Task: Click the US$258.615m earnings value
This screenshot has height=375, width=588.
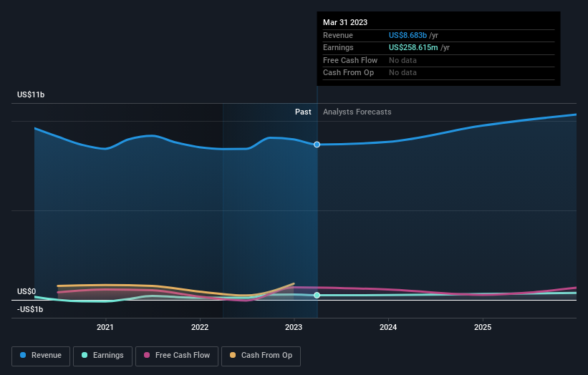Action: pyautogui.click(x=413, y=47)
